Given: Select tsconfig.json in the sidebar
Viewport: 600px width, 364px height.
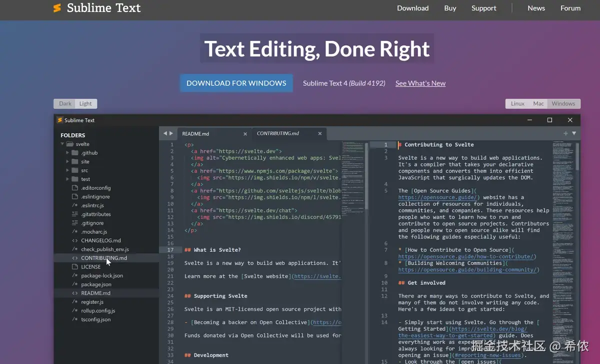Looking at the screenshot, I should click(x=96, y=320).
